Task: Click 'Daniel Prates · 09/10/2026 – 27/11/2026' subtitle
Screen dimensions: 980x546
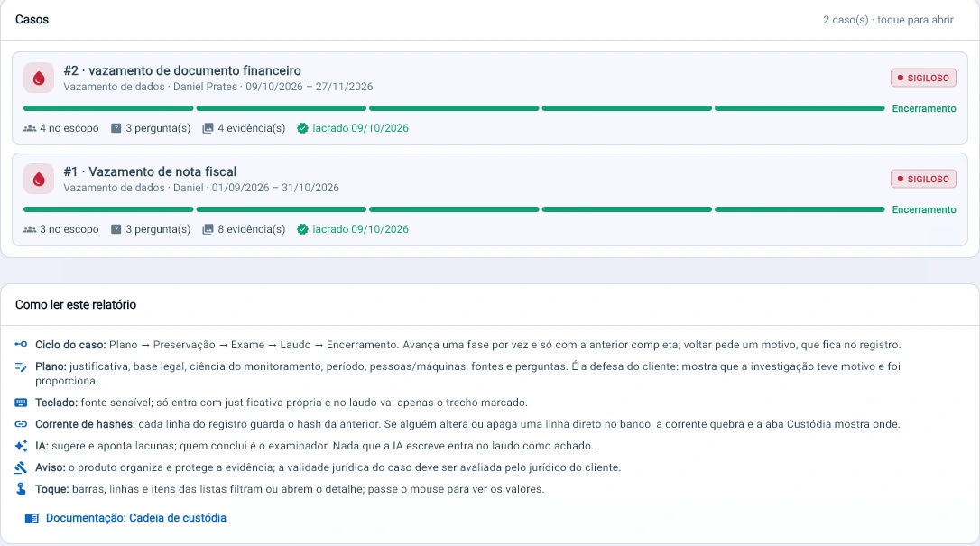Action: point(273,87)
